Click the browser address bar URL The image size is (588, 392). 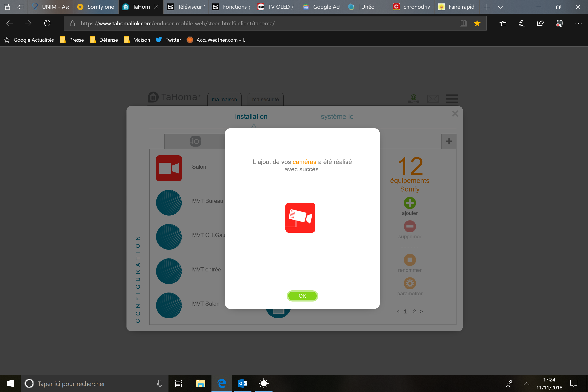[178, 23]
